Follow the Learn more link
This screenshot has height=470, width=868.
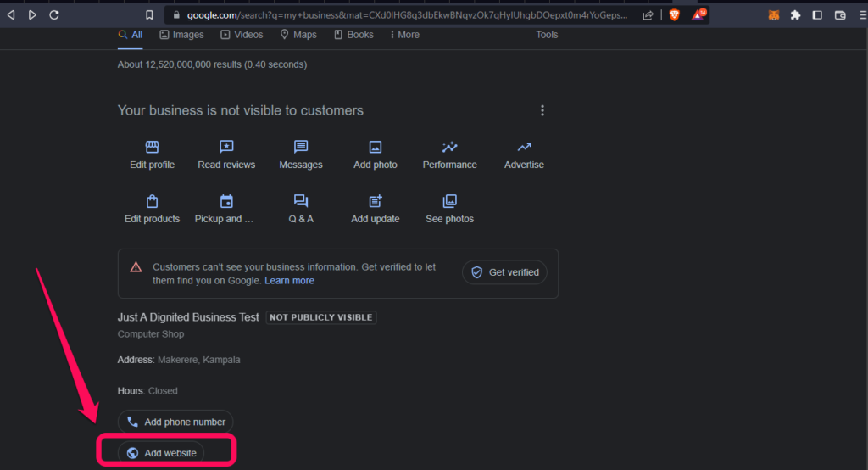click(289, 281)
